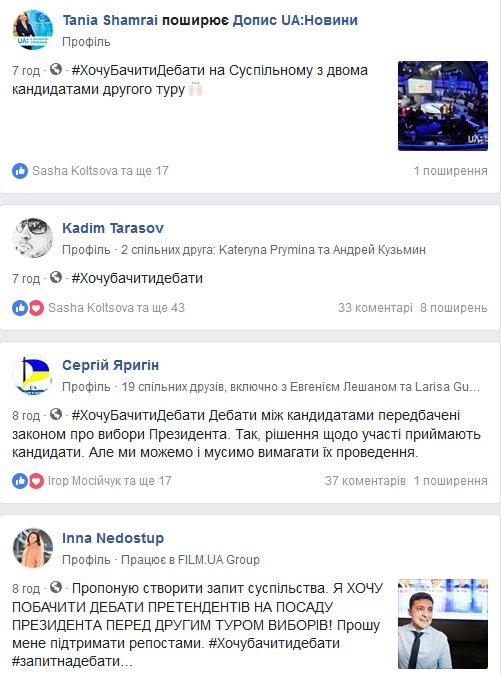This screenshot has width=501, height=675.
Task: Open the like reaction icon on Сергій Яригін's post
Action: [20, 480]
